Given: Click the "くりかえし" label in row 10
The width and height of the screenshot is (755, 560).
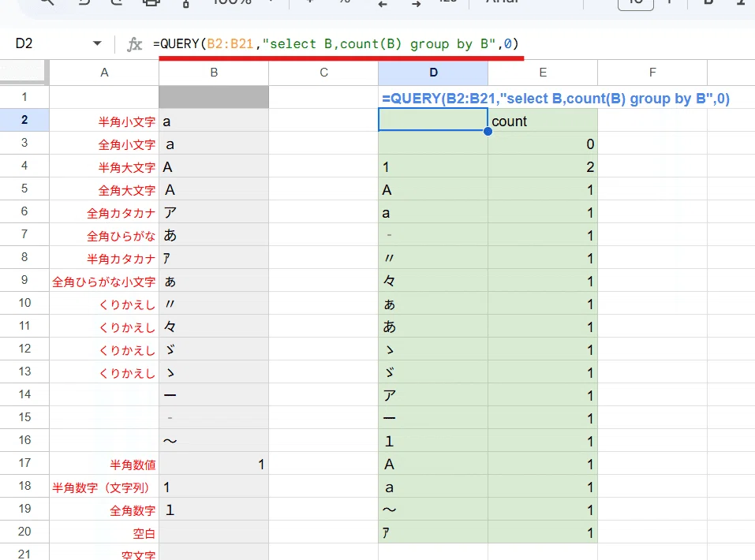Looking at the screenshot, I should (x=127, y=304).
